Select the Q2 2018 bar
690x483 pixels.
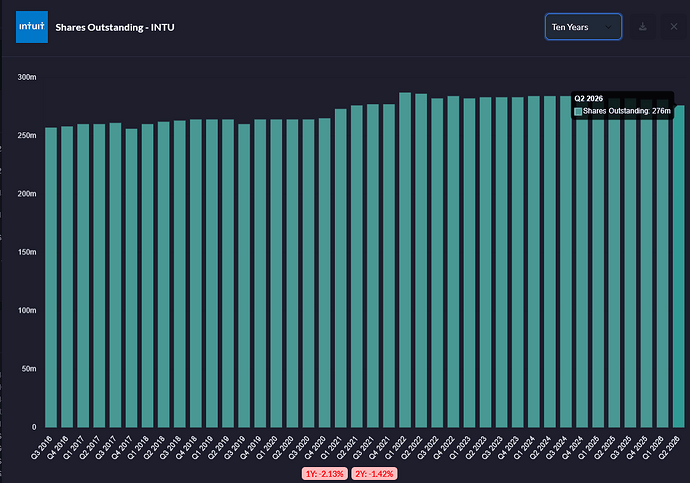pyautogui.click(x=164, y=274)
